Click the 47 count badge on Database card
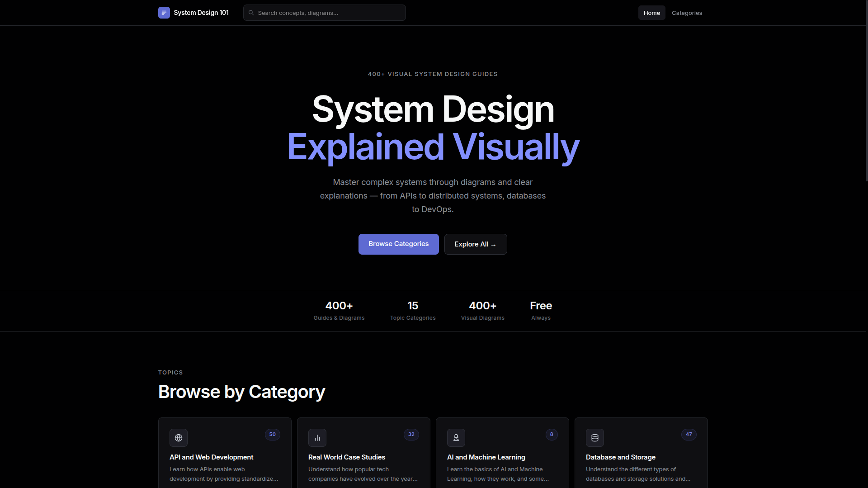The width and height of the screenshot is (868, 488). [x=689, y=434]
